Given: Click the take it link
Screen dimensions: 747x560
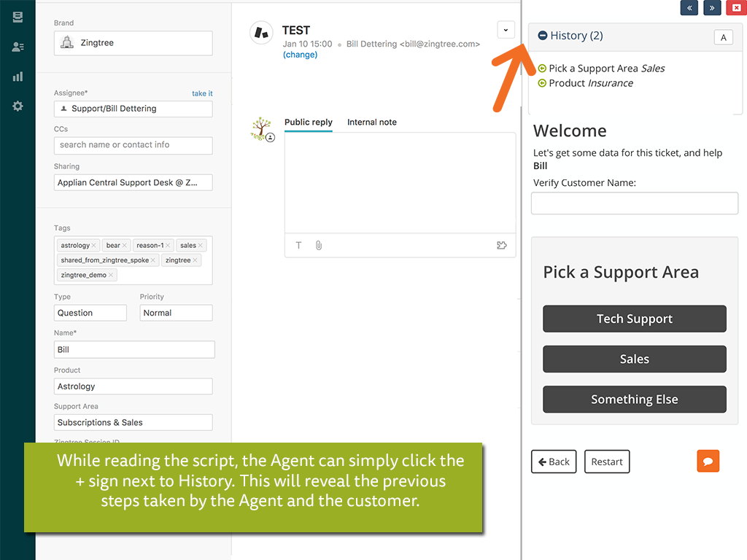Looking at the screenshot, I should (x=202, y=93).
